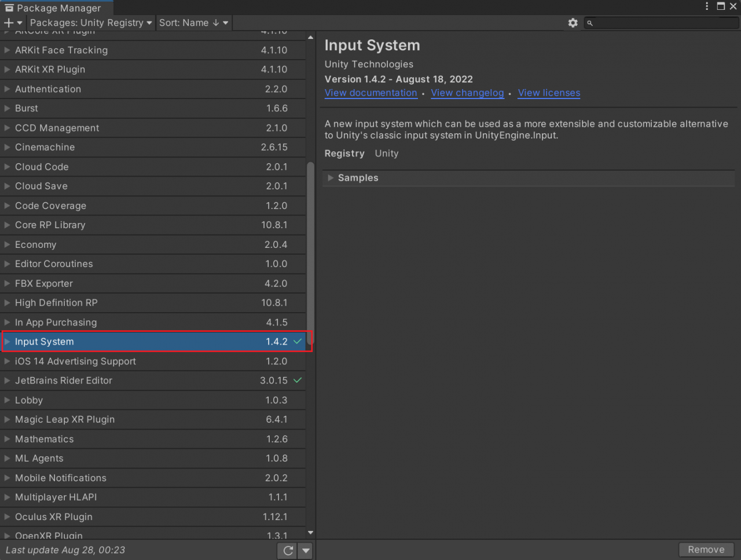
Task: Select the Lobby package
Action: 153,400
